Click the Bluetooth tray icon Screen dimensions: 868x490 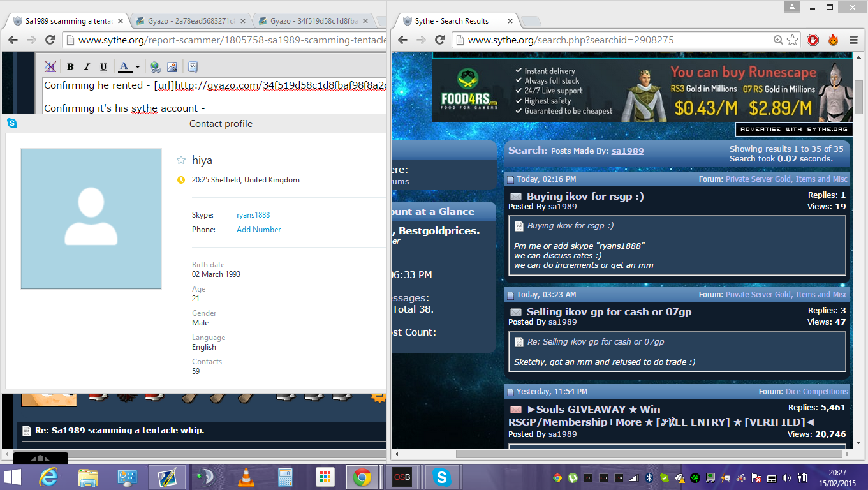click(x=649, y=478)
